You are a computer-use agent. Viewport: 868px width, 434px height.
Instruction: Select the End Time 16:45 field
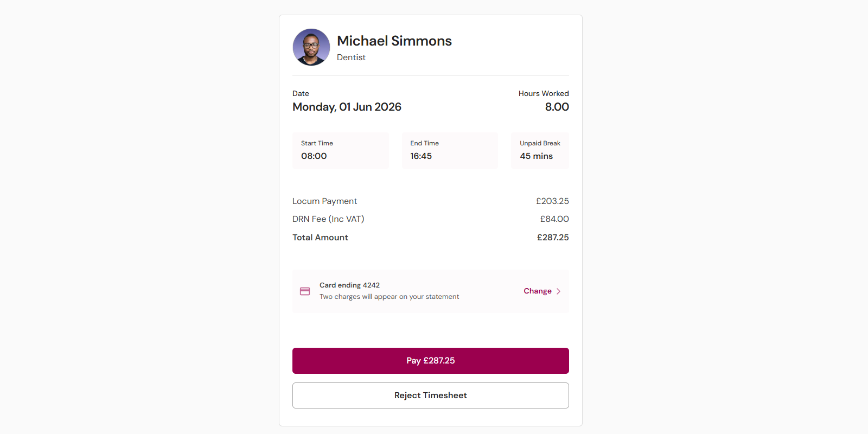(450, 150)
